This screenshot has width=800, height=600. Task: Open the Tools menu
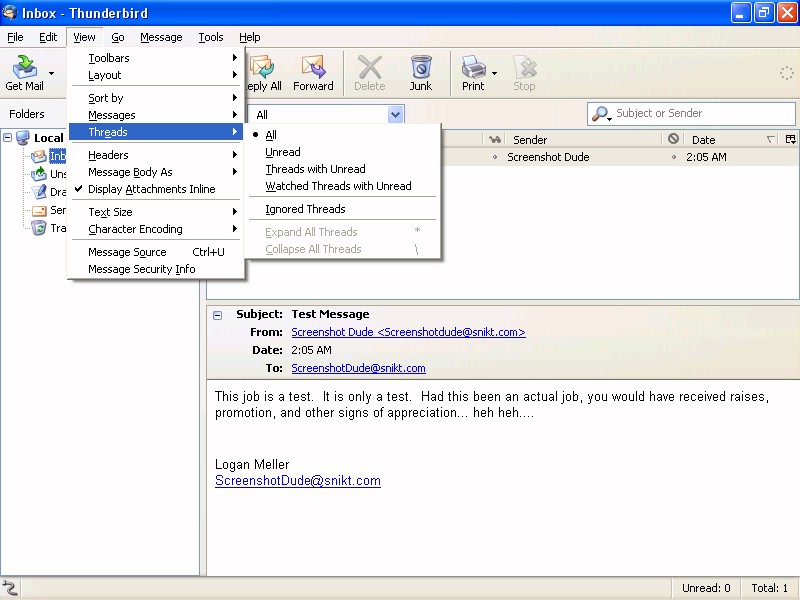(x=211, y=37)
